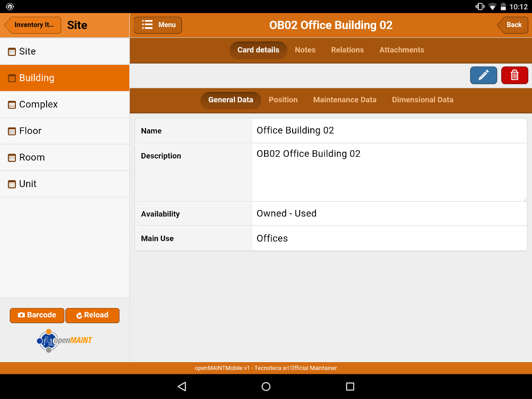Click the Barcode camera icon

22,315
